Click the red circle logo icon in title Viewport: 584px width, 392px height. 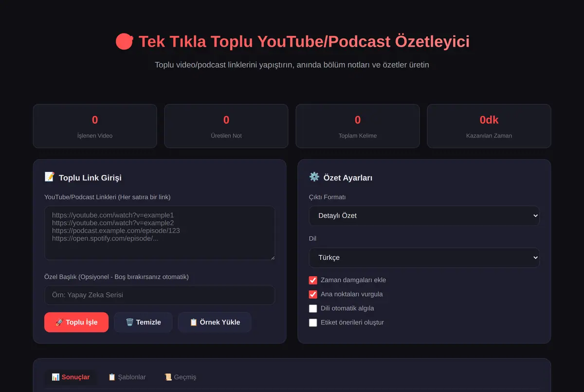[x=125, y=41]
